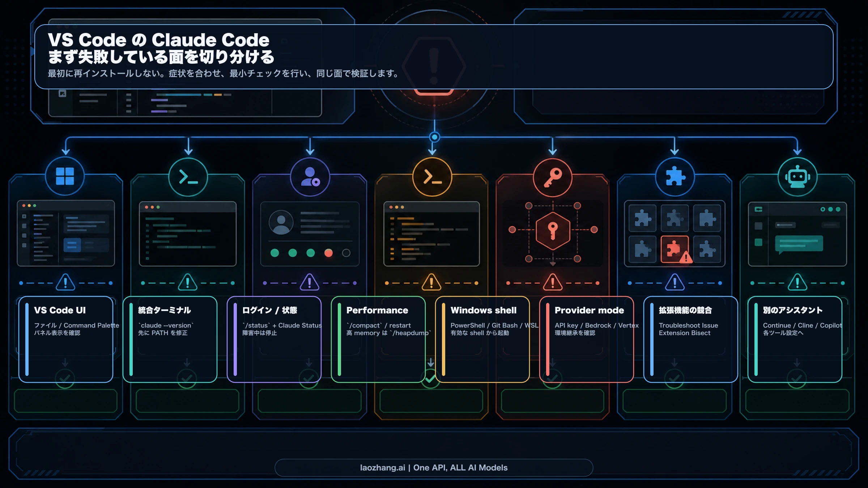Viewport: 868px width, 488px height.
Task: Select the teal robot assistant icon
Action: pos(797,177)
